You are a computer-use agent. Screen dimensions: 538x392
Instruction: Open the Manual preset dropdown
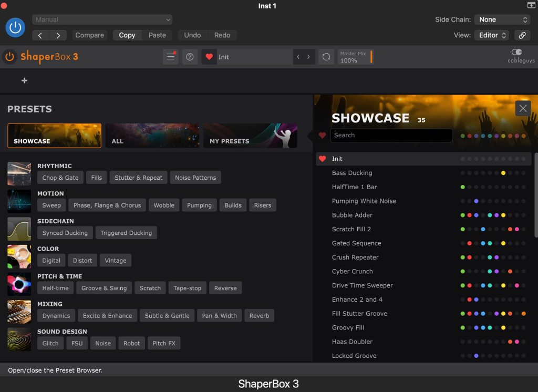[102, 19]
